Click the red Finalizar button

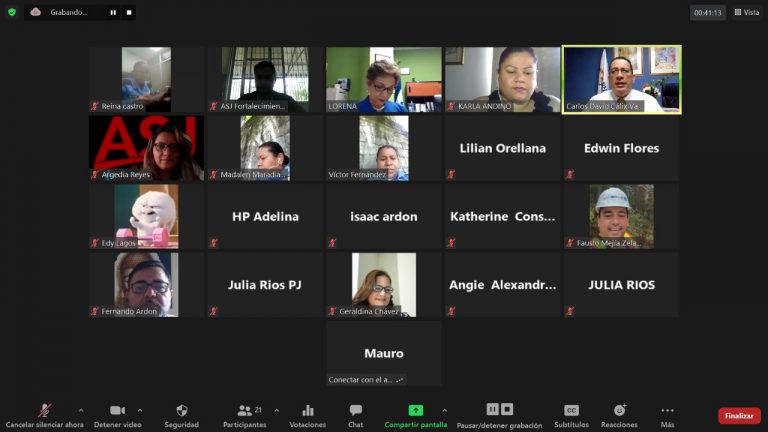[x=739, y=416]
